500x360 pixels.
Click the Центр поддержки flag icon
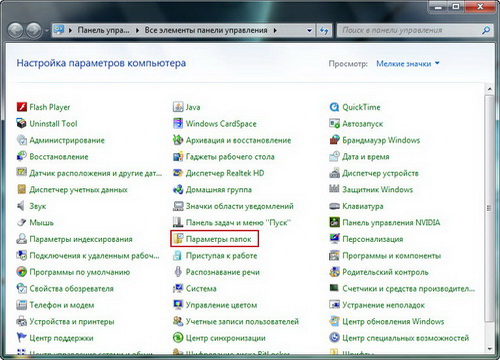click(x=22, y=338)
